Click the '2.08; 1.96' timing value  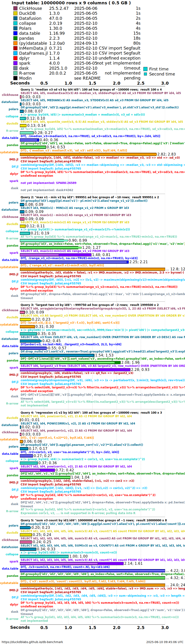pyautogui.click(x=130, y=362)
